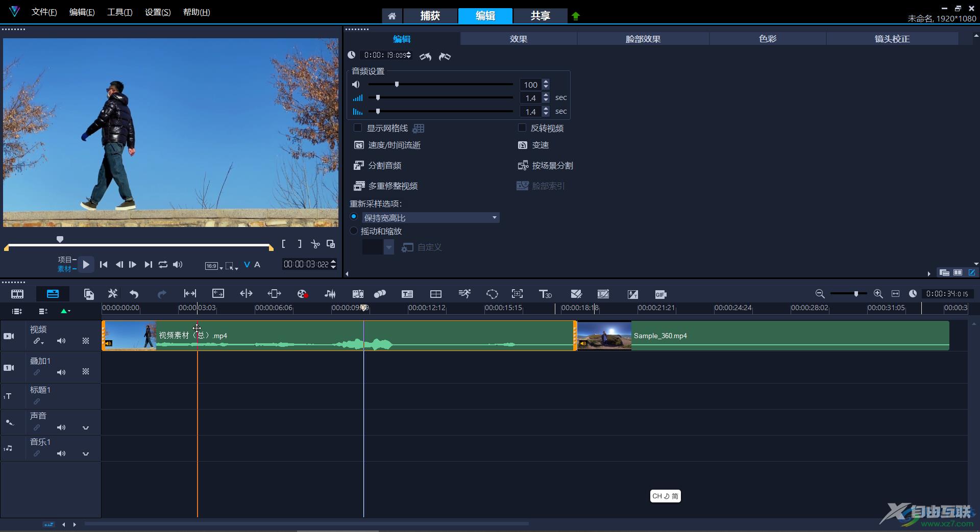Mute the 音乐1 track
Image resolution: width=980 pixels, height=532 pixels.
[61, 453]
